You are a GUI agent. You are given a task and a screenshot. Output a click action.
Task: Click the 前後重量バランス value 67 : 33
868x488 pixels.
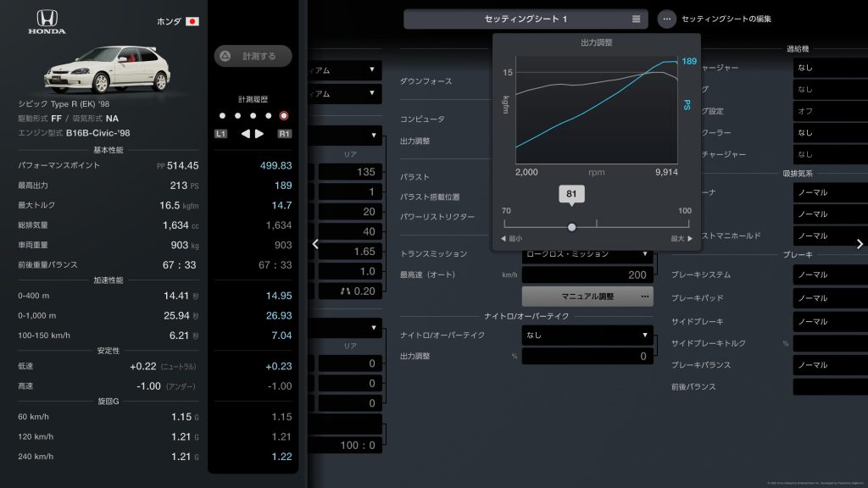tap(180, 265)
